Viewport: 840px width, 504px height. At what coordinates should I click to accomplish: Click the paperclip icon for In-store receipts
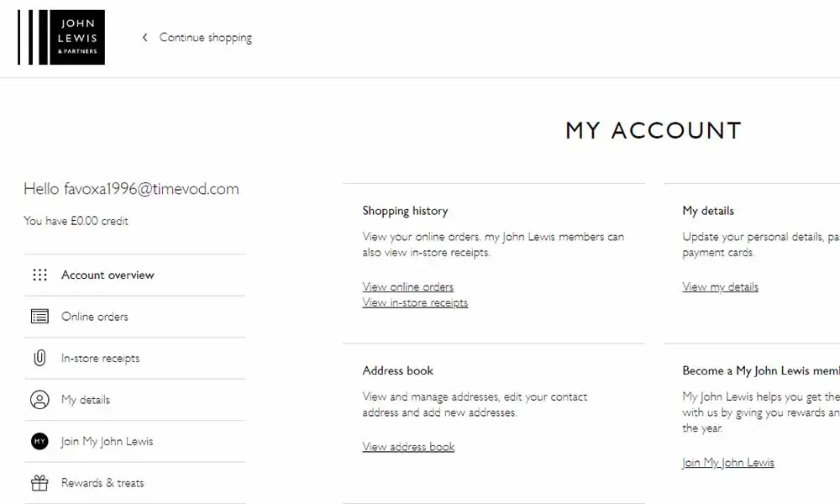(39, 358)
